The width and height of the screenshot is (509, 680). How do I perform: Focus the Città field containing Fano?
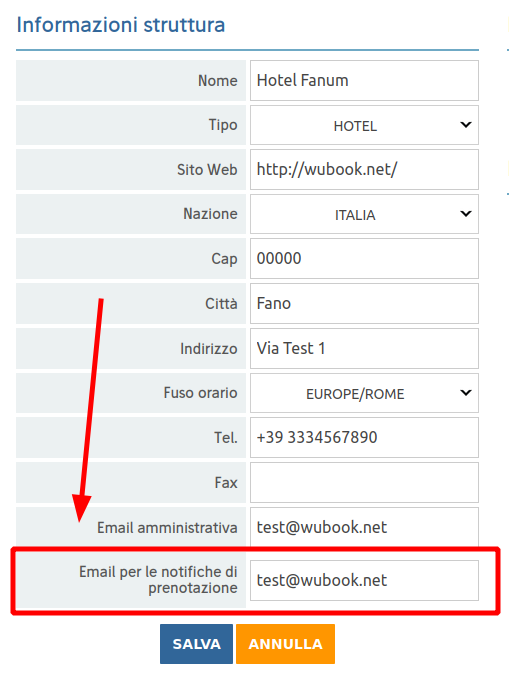(364, 304)
